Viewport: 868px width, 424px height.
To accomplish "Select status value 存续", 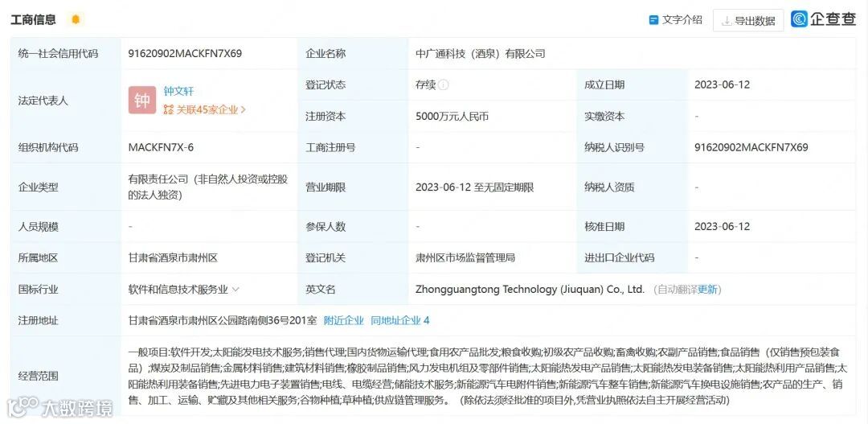I will coord(426,84).
